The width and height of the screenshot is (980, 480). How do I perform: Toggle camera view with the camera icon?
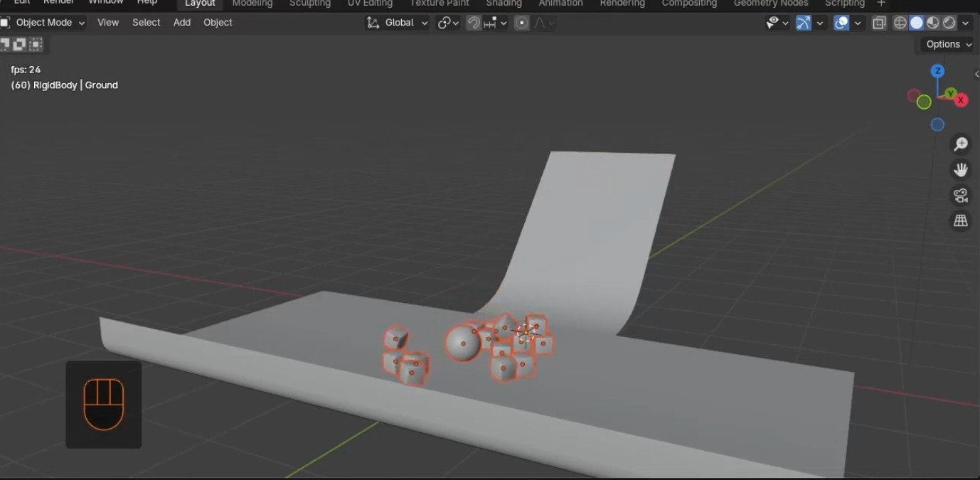coord(961,196)
